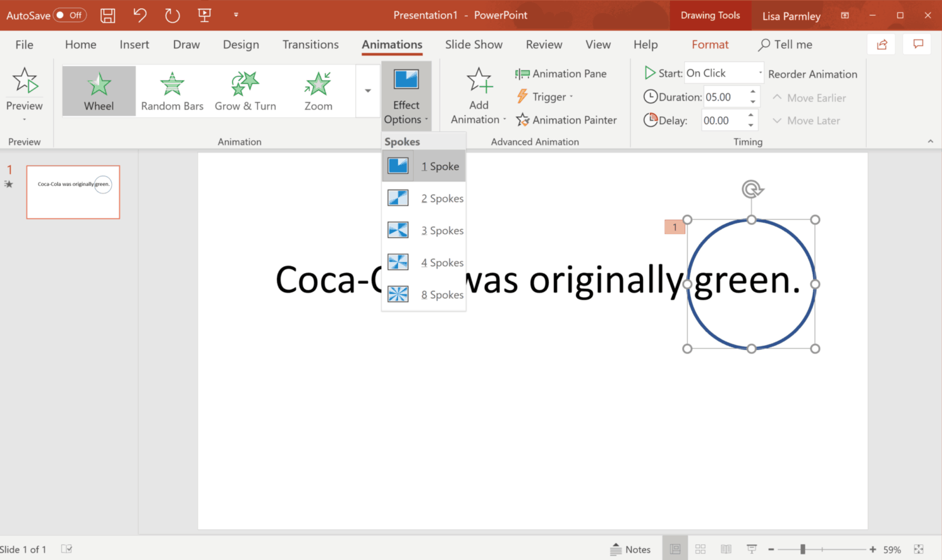Choose 8 Spokes option
The height and width of the screenshot is (560, 942).
424,294
